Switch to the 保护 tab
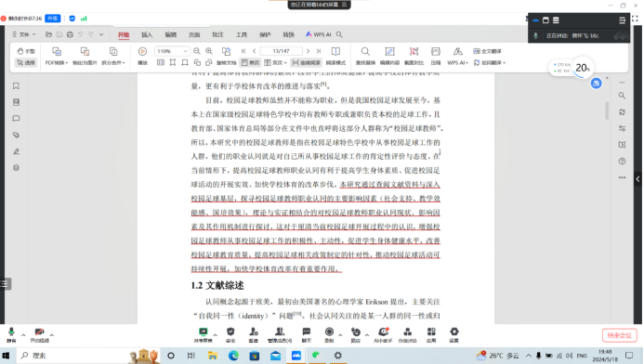 tap(265, 35)
